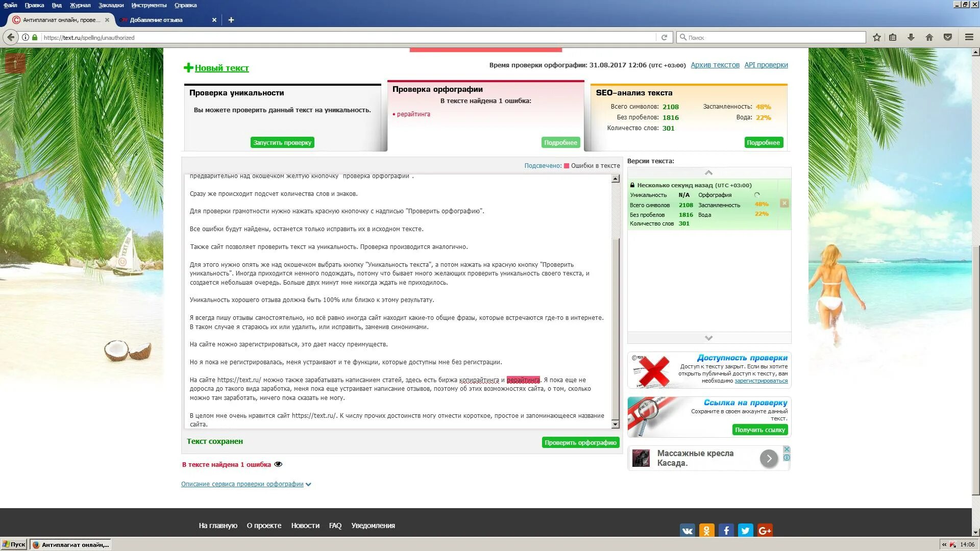Viewport: 980px width, 551px height.
Task: Open the Закладки menu
Action: pyautogui.click(x=111, y=5)
